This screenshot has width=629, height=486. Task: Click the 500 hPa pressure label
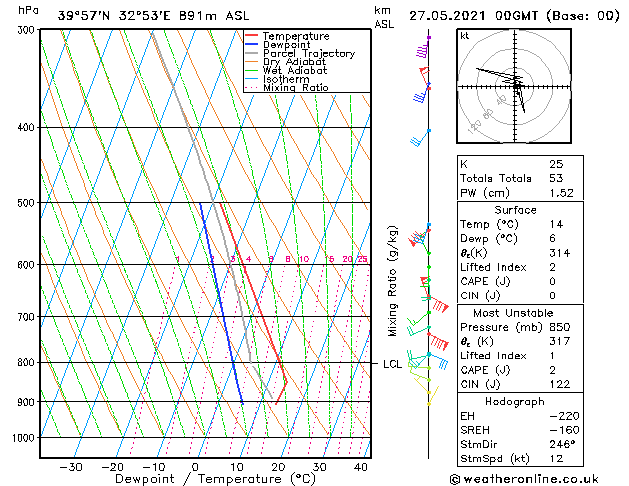point(26,203)
